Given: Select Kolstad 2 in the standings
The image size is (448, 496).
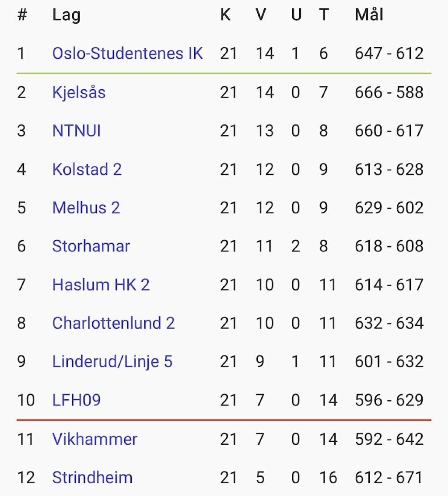Looking at the screenshot, I should click(x=87, y=169).
